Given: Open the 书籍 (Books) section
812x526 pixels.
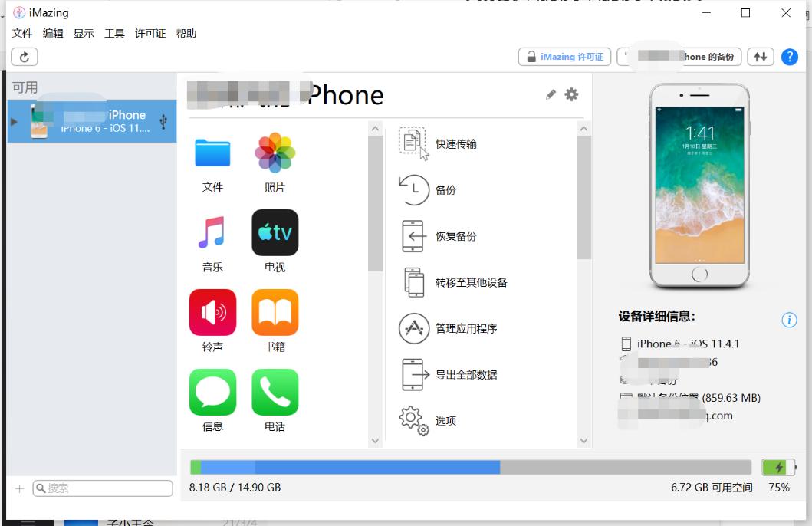Looking at the screenshot, I should 275,312.
